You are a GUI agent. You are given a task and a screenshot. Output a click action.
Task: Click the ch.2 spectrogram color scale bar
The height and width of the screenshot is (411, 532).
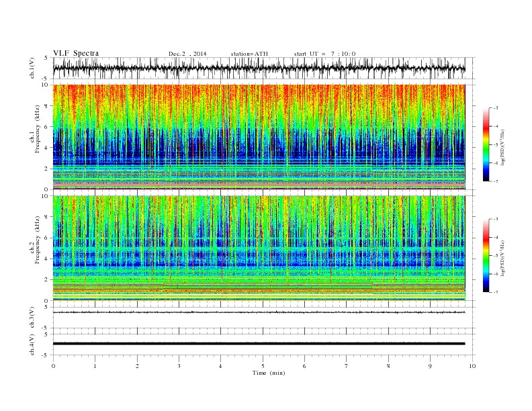pos(486,256)
